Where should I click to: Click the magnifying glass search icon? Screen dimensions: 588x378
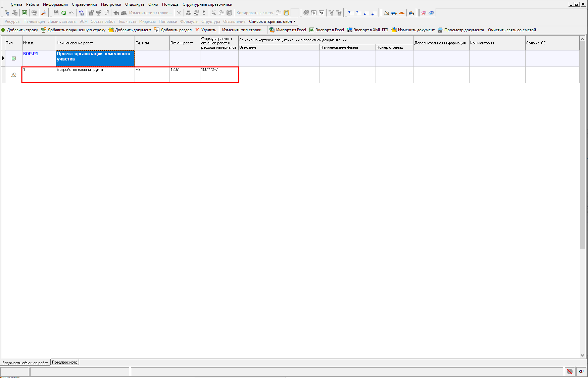44,13
